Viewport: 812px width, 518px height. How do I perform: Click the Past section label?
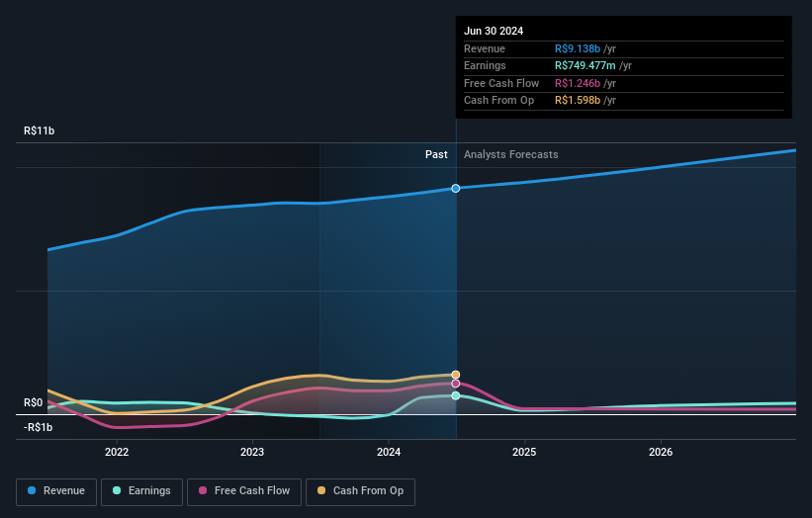click(436, 154)
